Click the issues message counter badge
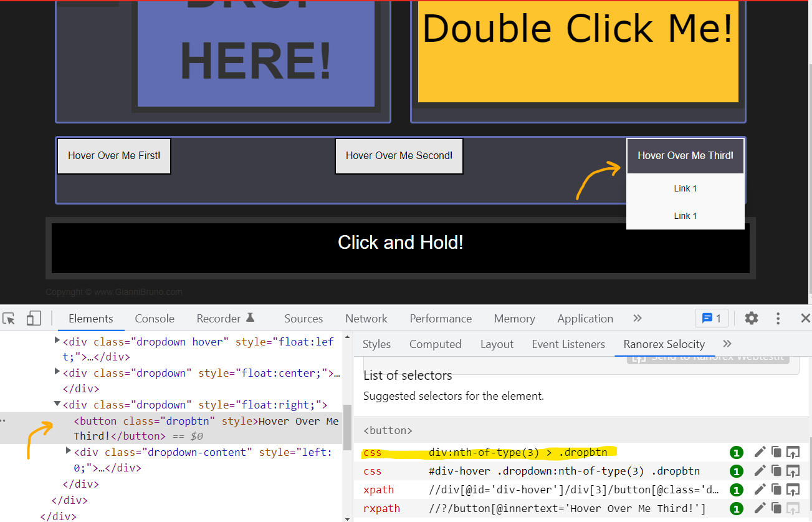Viewport: 812px width, 522px height. click(711, 318)
